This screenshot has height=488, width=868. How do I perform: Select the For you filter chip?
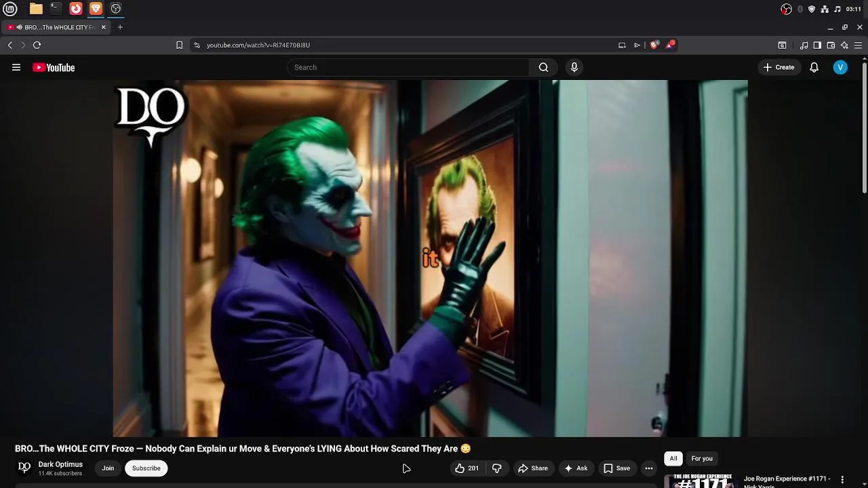click(x=702, y=459)
